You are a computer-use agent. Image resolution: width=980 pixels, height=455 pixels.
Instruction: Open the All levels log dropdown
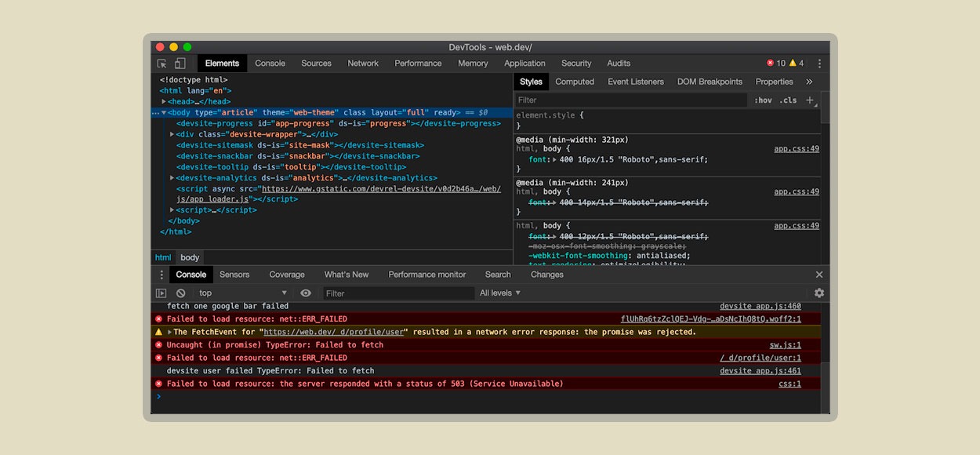500,293
